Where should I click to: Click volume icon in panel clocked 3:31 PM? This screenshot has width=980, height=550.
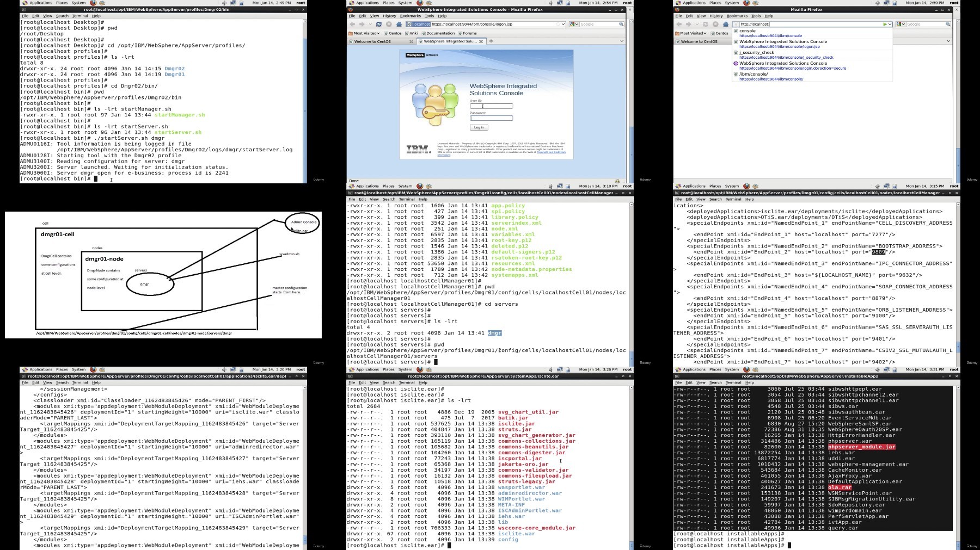pos(877,369)
